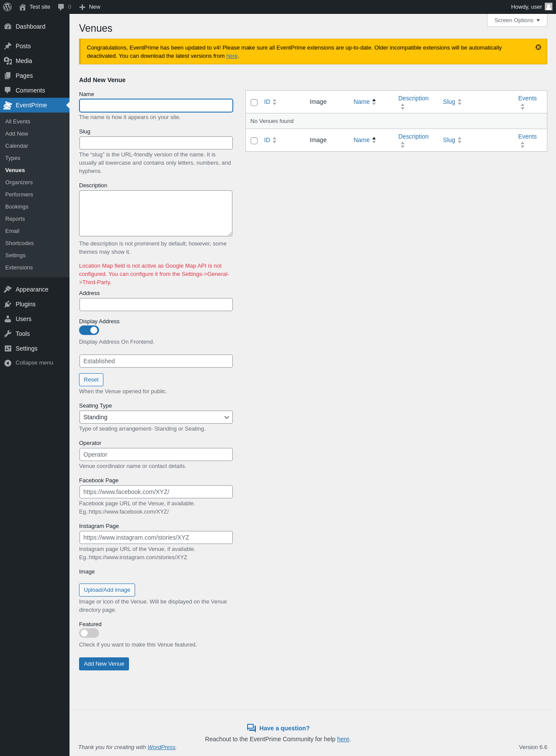This screenshot has height=756, width=556.
Task: Click the Reset button
Action: click(x=91, y=380)
